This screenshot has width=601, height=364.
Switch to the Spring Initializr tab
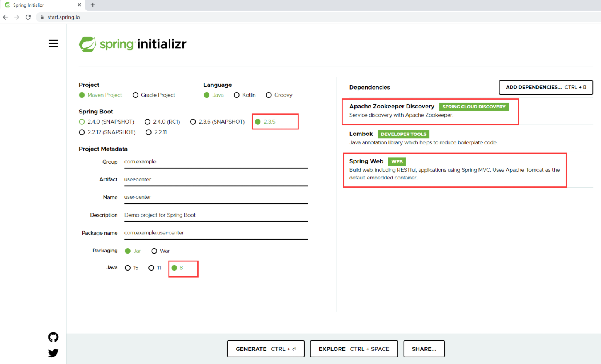[42, 5]
